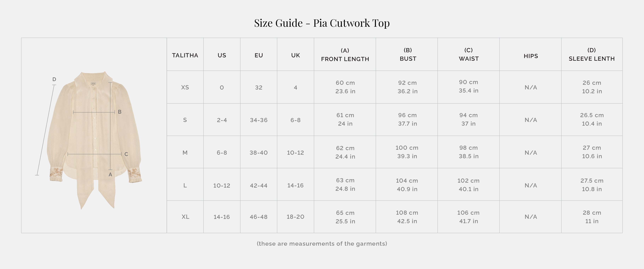The height and width of the screenshot is (269, 644).
Task: Click the B bust marker on the diagram
Action: point(120,112)
